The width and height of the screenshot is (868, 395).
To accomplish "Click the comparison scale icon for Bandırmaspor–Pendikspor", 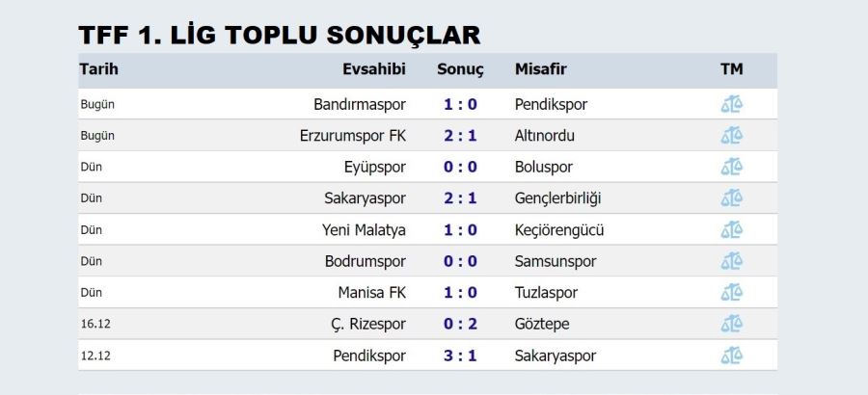I will click(731, 104).
